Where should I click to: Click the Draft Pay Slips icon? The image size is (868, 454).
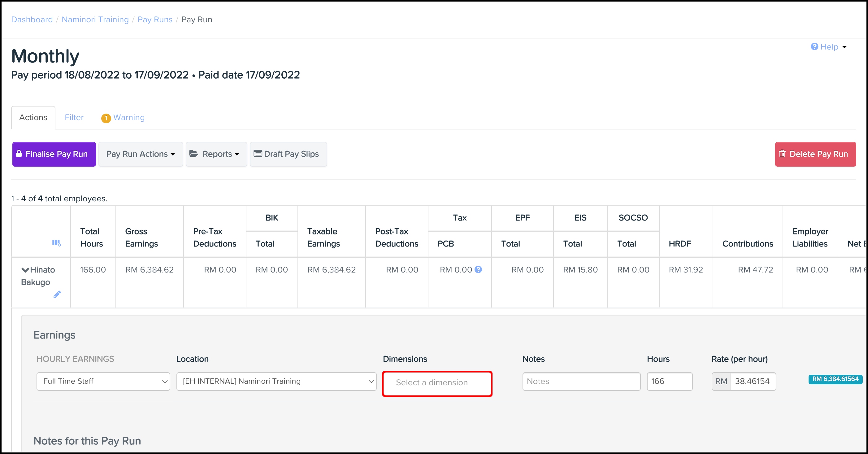click(x=258, y=154)
